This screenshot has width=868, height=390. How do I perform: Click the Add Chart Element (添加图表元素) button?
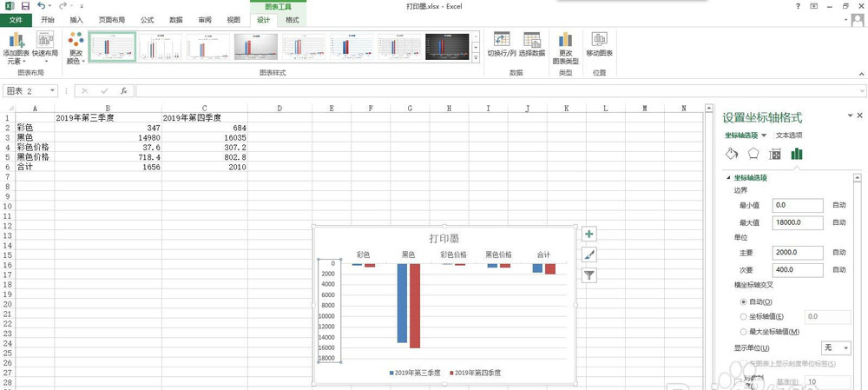coord(15,49)
